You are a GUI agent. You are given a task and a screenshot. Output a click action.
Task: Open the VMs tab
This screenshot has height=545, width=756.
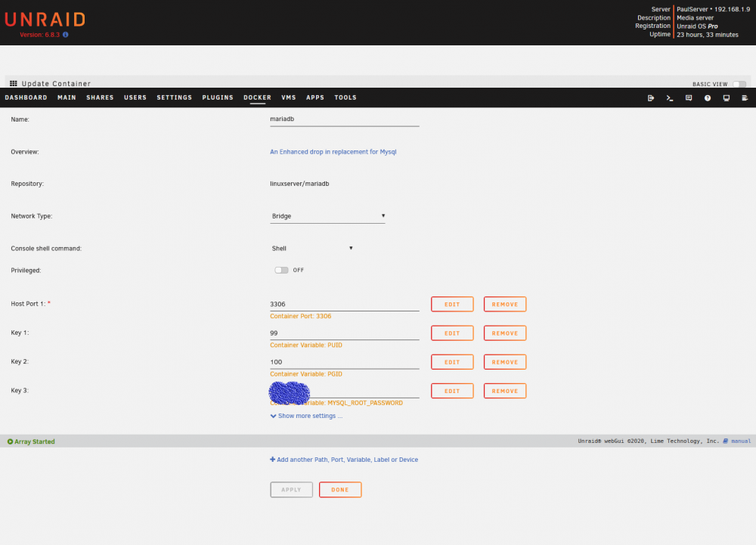pos(288,98)
